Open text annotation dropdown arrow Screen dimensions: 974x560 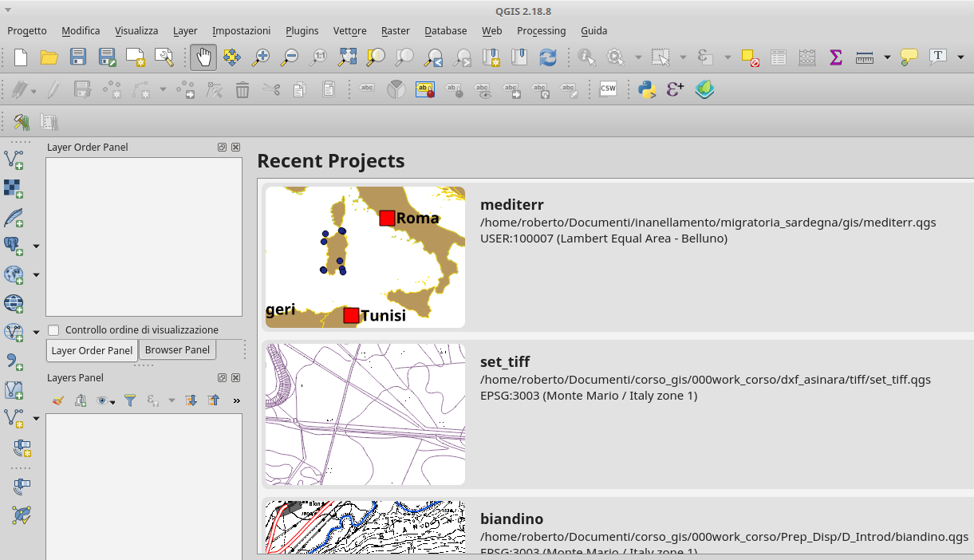960,57
